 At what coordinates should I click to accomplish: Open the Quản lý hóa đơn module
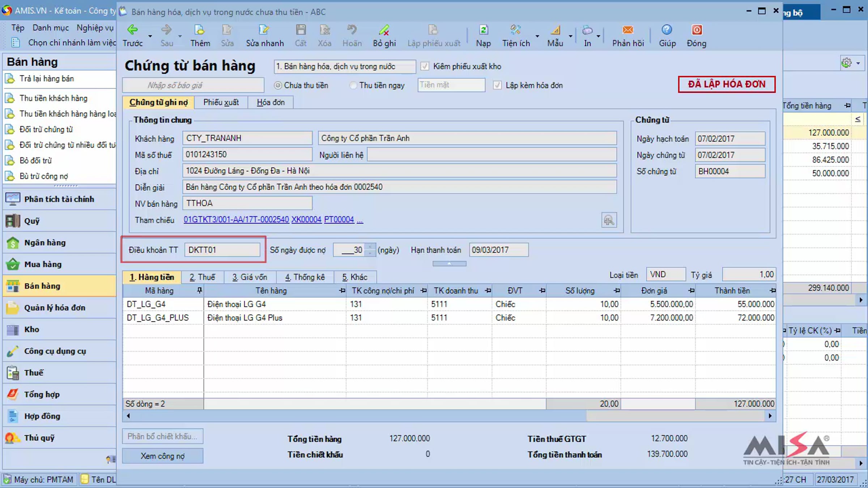coord(59,308)
